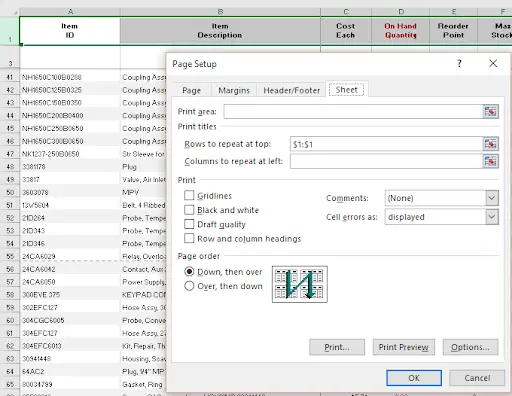Click the Plug description cell in row 48

tap(143, 167)
